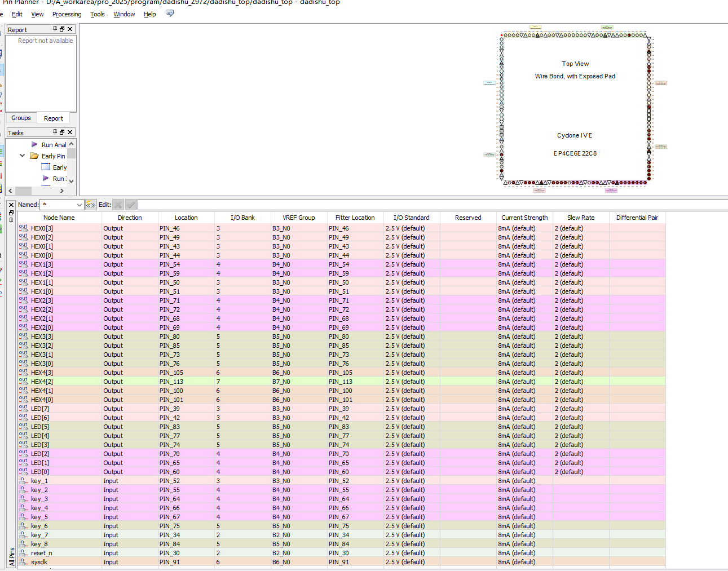
Task: Pin the Report panel
Action: (55, 29)
